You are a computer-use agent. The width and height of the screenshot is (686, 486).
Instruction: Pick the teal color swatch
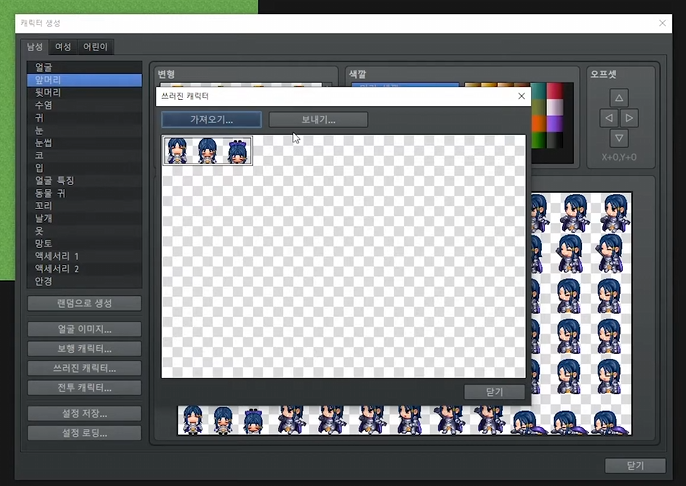tap(539, 91)
